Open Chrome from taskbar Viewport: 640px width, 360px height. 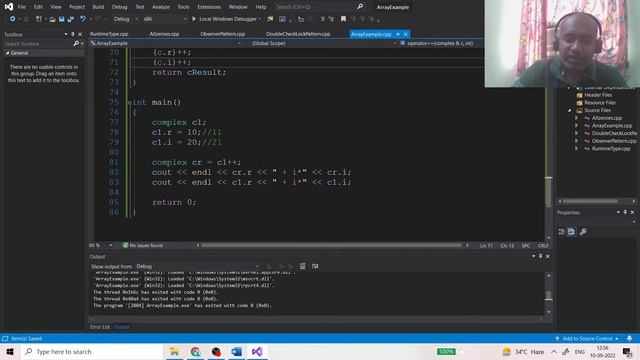point(196,351)
